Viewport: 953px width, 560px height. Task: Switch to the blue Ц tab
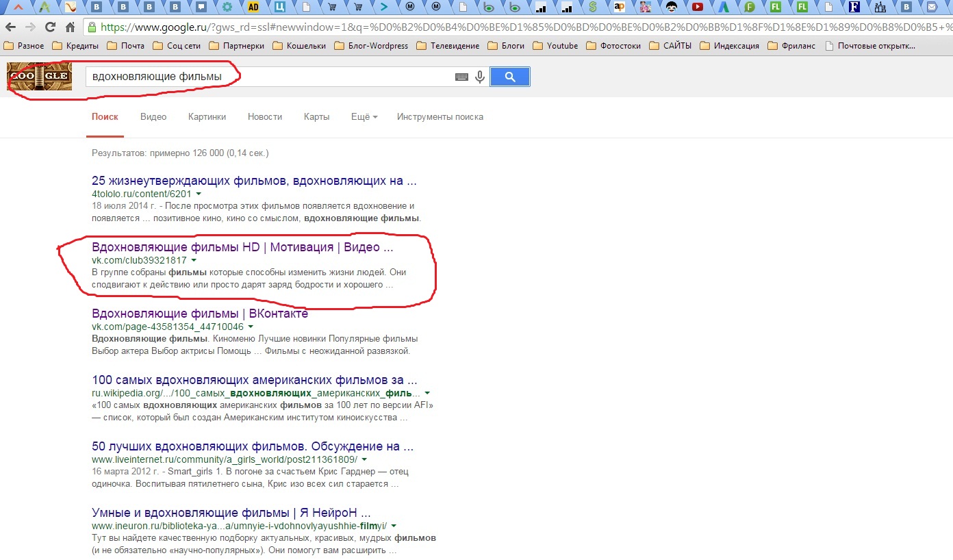tap(279, 8)
